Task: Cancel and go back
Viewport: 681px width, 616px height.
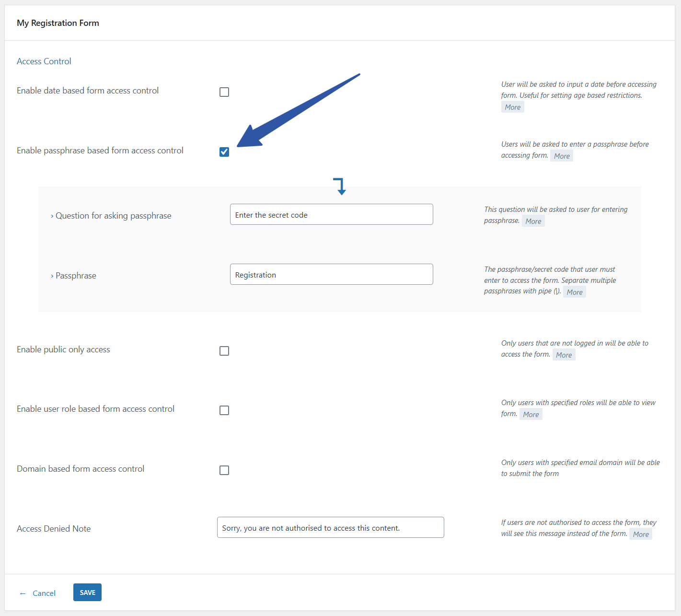Action: tap(44, 593)
